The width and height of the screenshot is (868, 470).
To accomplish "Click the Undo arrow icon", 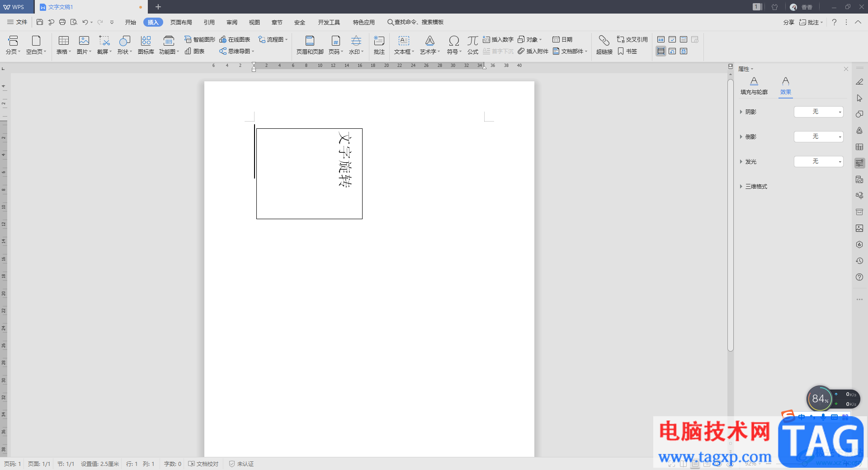I will point(85,22).
